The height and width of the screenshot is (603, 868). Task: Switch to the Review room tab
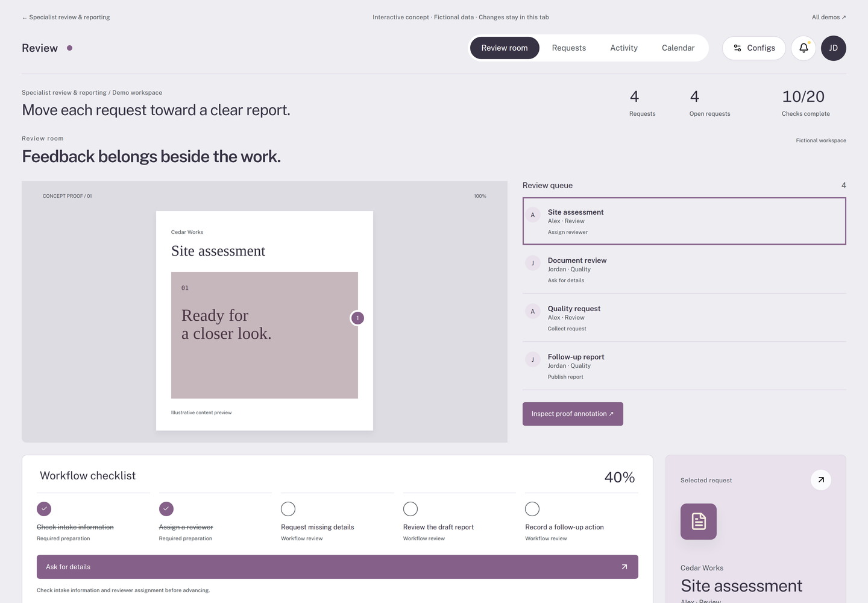pos(505,48)
